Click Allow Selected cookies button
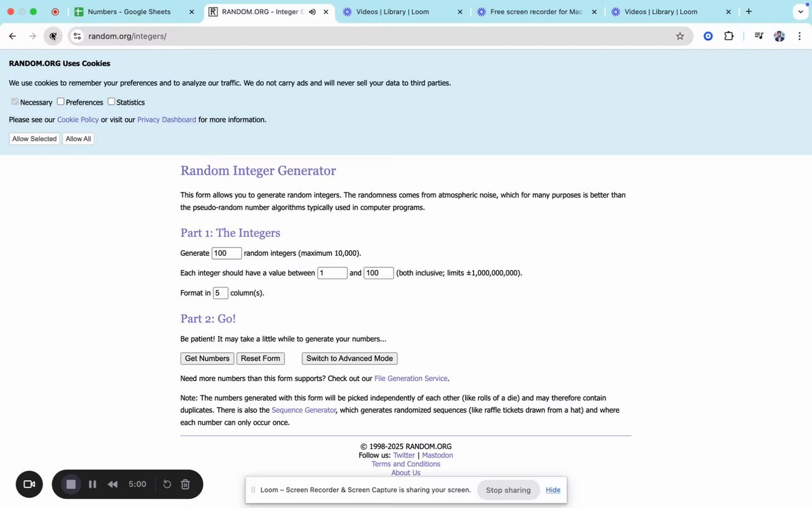The height and width of the screenshot is (508, 812). coord(34,138)
